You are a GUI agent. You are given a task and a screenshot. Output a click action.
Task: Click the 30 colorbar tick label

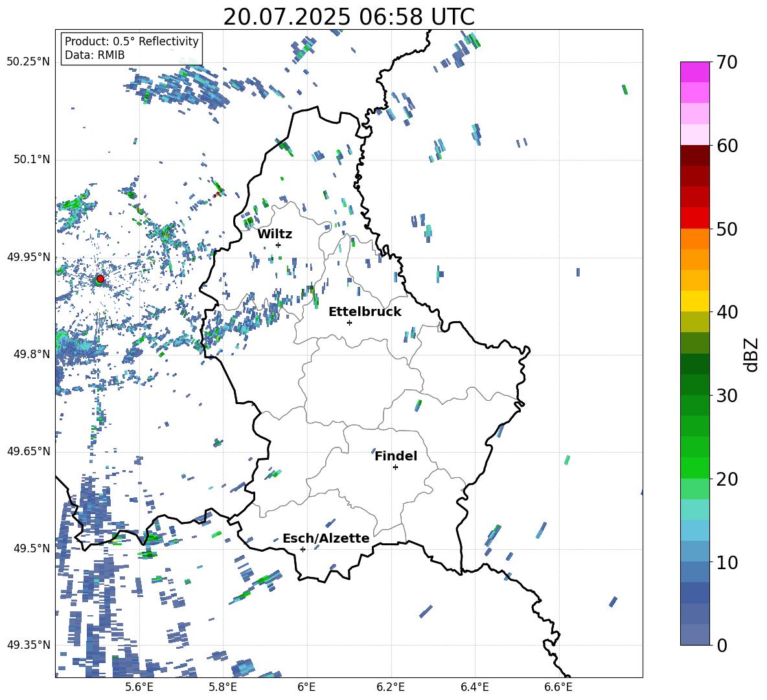pos(727,395)
